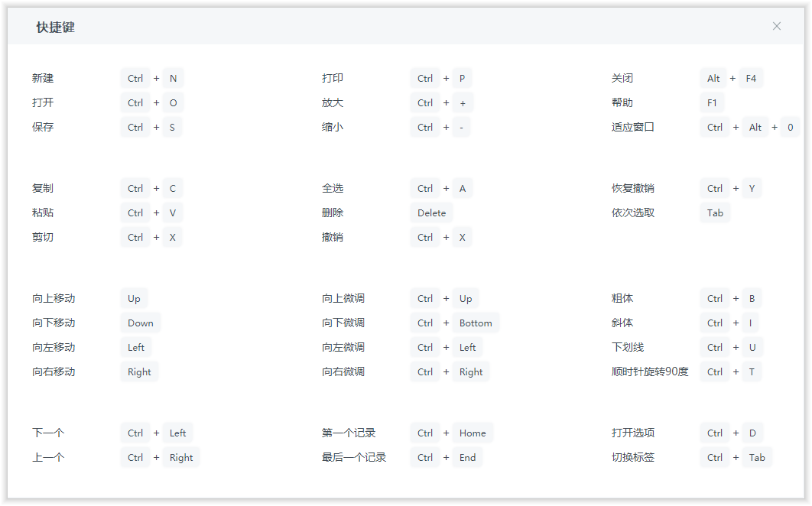
Task: Select the 下一个 label
Action: pos(48,433)
